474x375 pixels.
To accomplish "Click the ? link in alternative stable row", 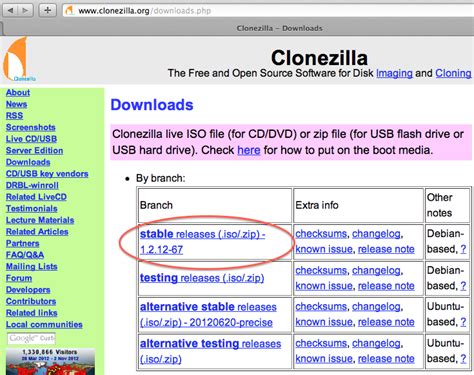I will pyautogui.click(x=463, y=322).
